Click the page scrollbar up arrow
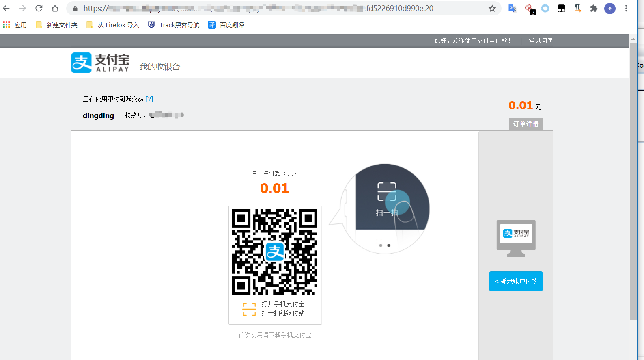 click(x=633, y=39)
